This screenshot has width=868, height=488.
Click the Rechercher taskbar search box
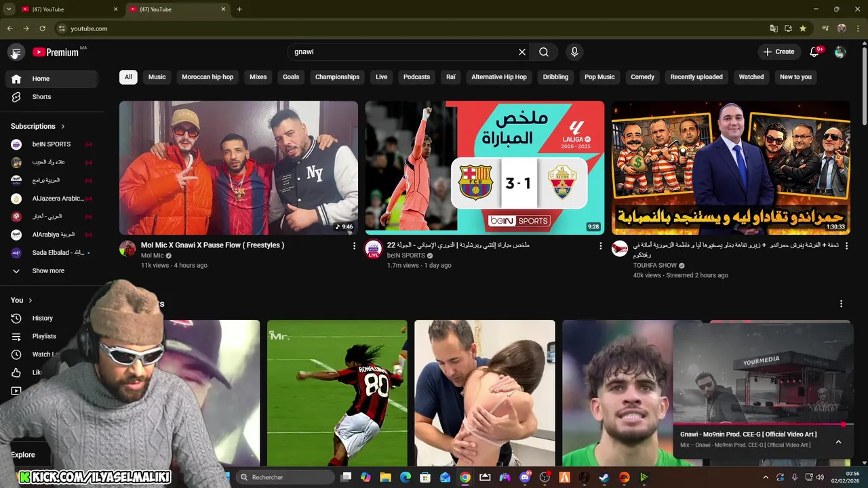[x=285, y=477]
